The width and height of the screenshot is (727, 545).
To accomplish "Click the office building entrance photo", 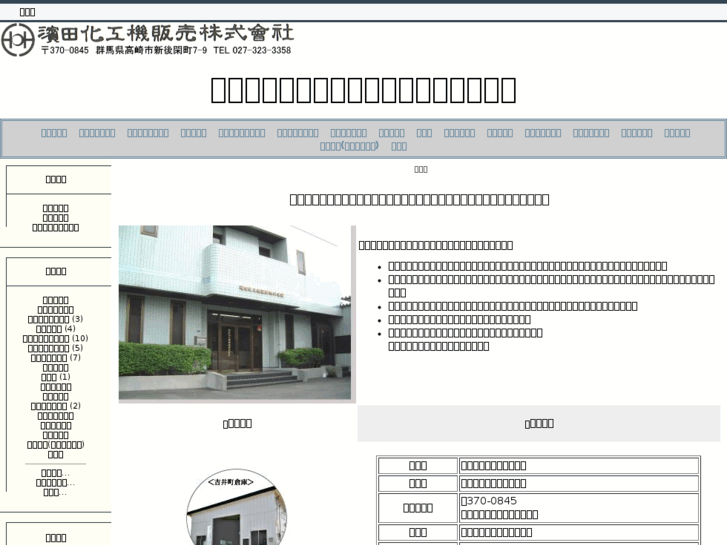I will [x=235, y=313].
